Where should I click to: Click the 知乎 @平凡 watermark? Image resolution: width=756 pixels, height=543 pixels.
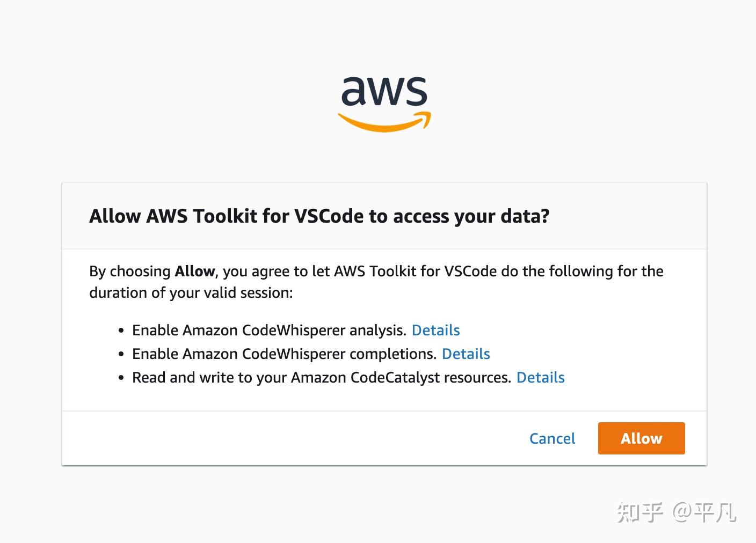click(x=678, y=513)
